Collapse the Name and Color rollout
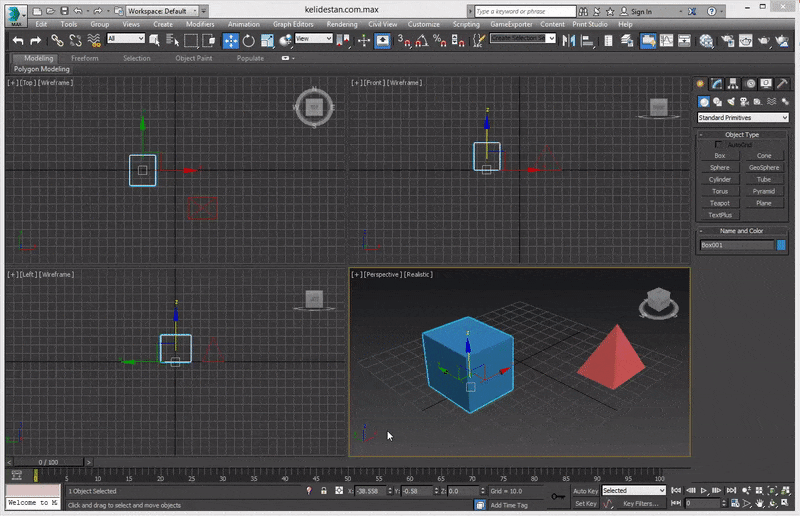The image size is (800, 516). pyautogui.click(x=742, y=231)
